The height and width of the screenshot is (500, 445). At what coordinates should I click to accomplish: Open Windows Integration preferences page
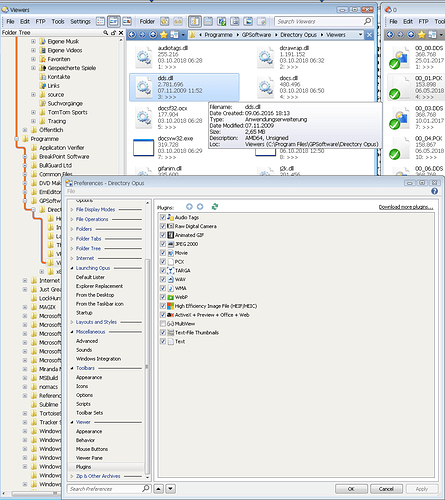pyautogui.click(x=98, y=359)
